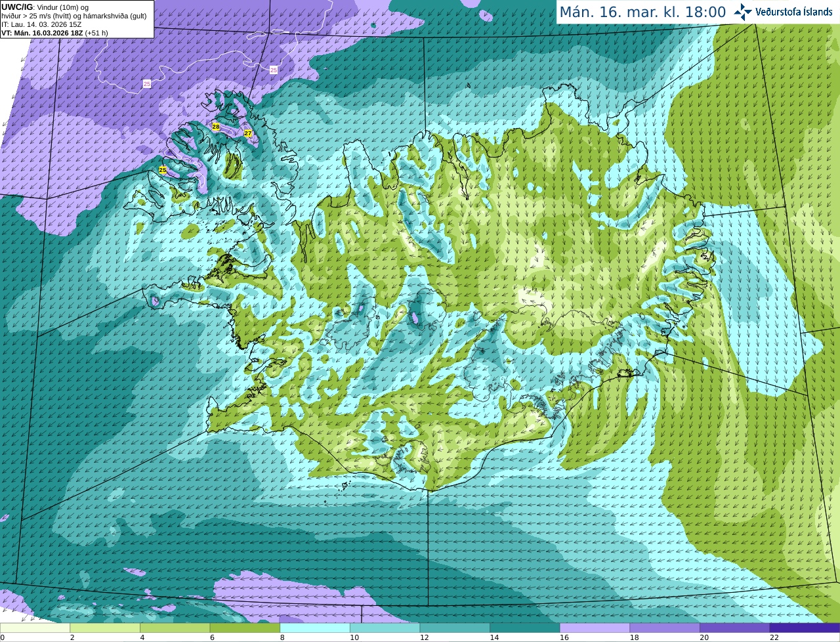The height and width of the screenshot is (642, 840).
Task: Click the 0–2 m/s pale cream legend swatch
Action: tap(35, 628)
